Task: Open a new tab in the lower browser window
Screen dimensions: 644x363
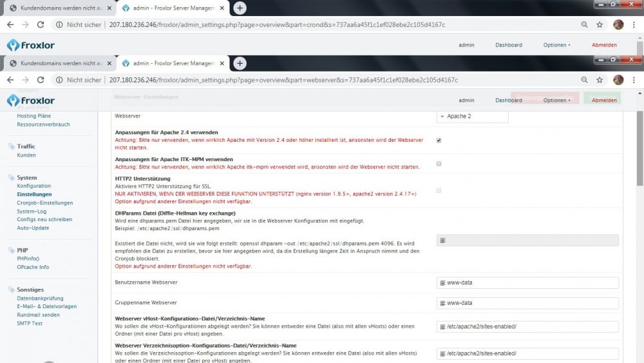Action: pos(240,63)
